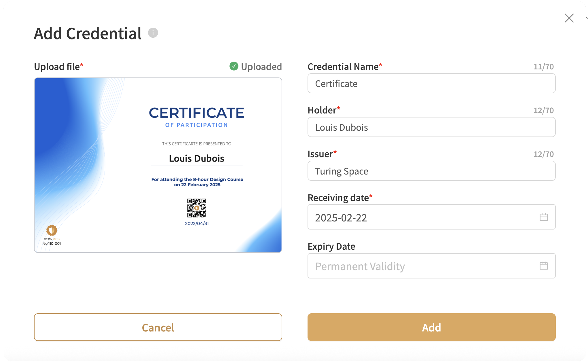Screen dimensions: 588x364
Task: Open the Receiving date calendar icon
Action: (x=543, y=217)
